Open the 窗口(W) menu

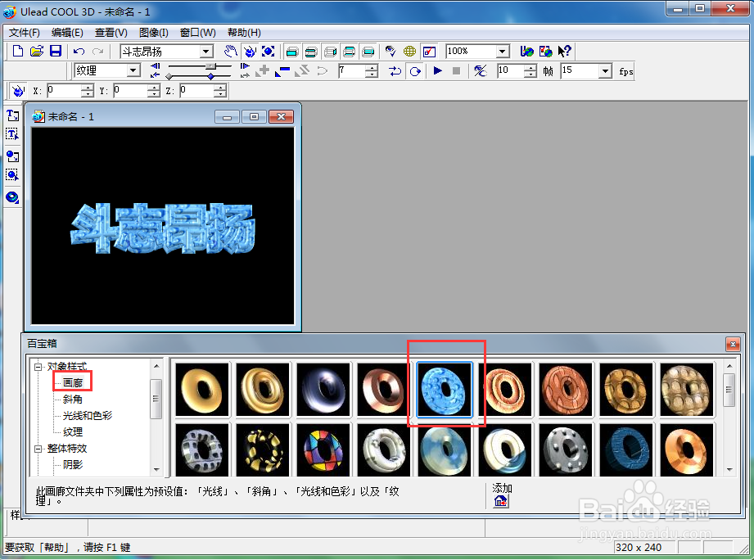(197, 32)
